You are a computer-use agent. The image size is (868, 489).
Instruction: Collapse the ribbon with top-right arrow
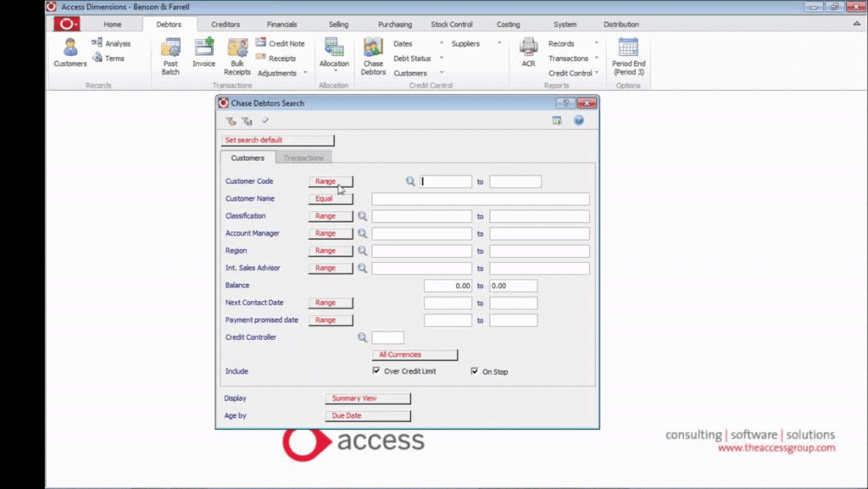click(856, 24)
